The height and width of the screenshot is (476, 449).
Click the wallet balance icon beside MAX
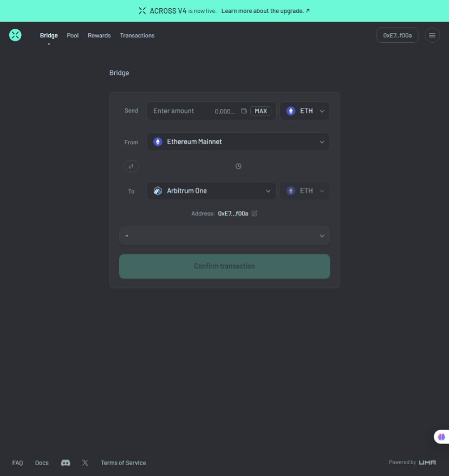244,111
